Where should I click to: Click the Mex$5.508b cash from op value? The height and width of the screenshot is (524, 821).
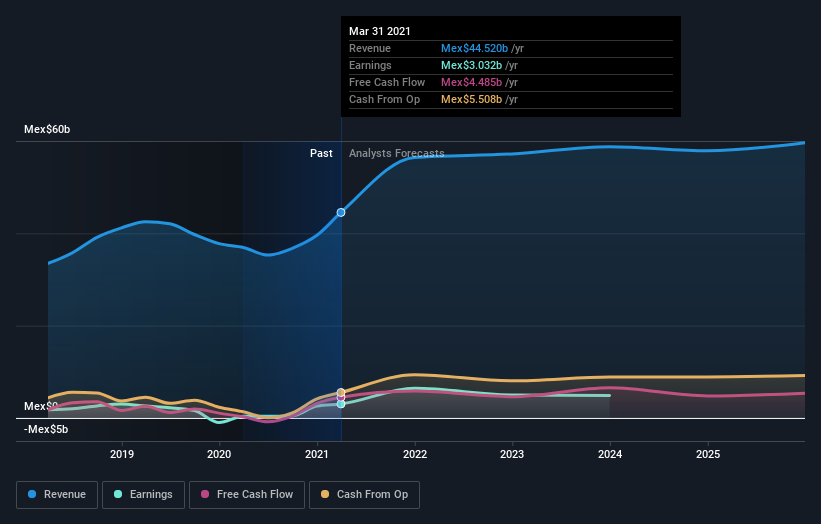coord(471,99)
